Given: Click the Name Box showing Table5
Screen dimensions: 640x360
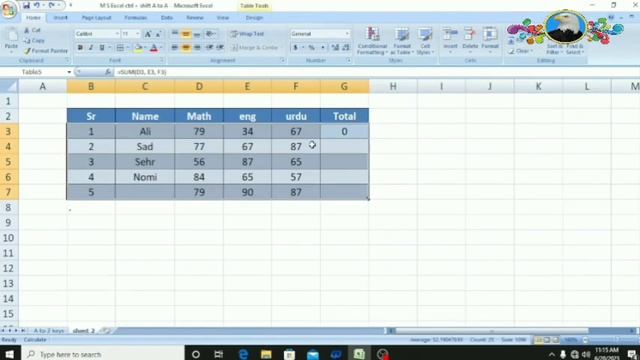Looking at the screenshot, I should click(32, 72).
